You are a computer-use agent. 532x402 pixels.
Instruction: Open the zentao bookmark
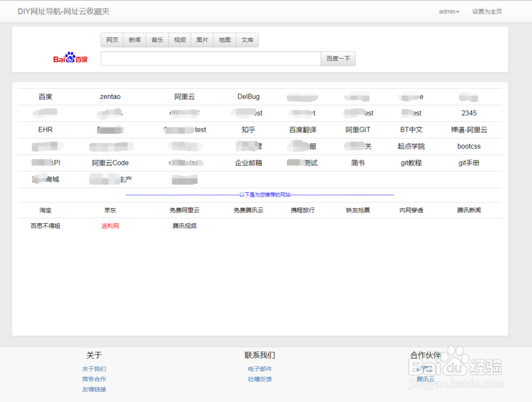(x=110, y=97)
